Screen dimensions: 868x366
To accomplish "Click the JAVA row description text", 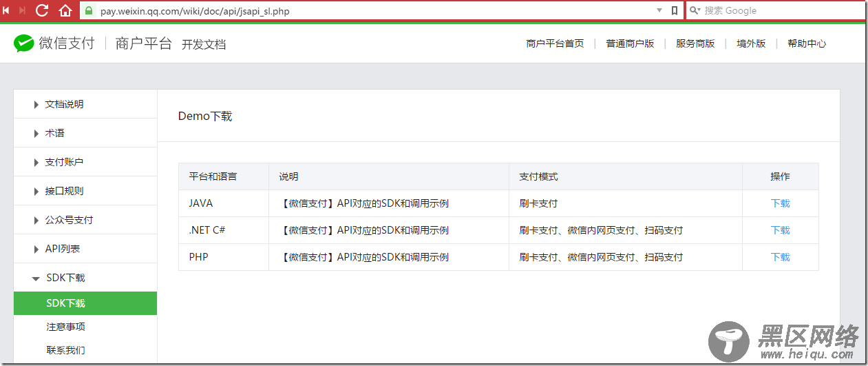I will (x=364, y=203).
